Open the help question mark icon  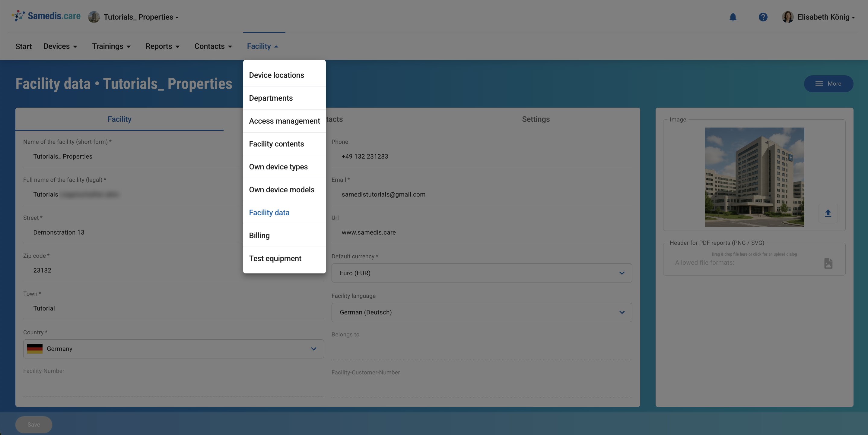click(763, 17)
